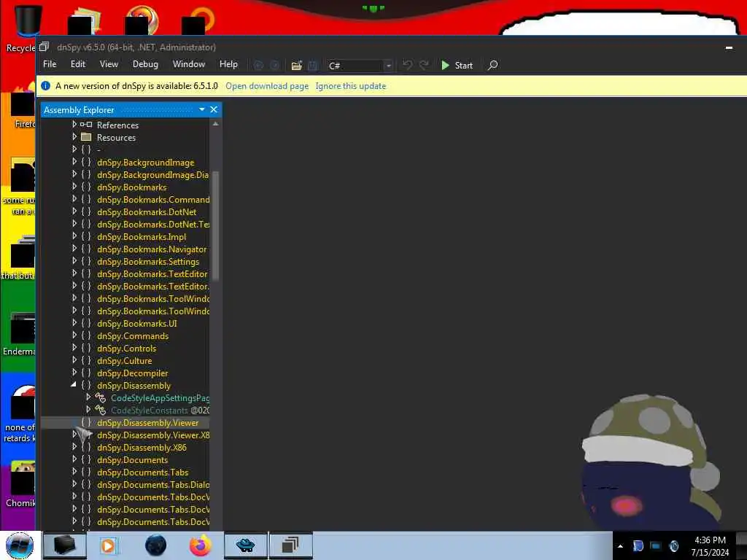Viewport: 747px width, 560px height.
Task: Select dnSpy.Bookmarks.DotNet namespace
Action: (x=146, y=212)
